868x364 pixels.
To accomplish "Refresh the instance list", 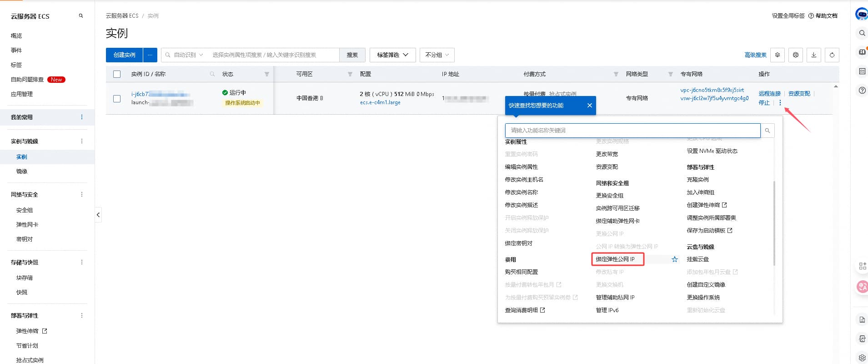I will tap(832, 55).
